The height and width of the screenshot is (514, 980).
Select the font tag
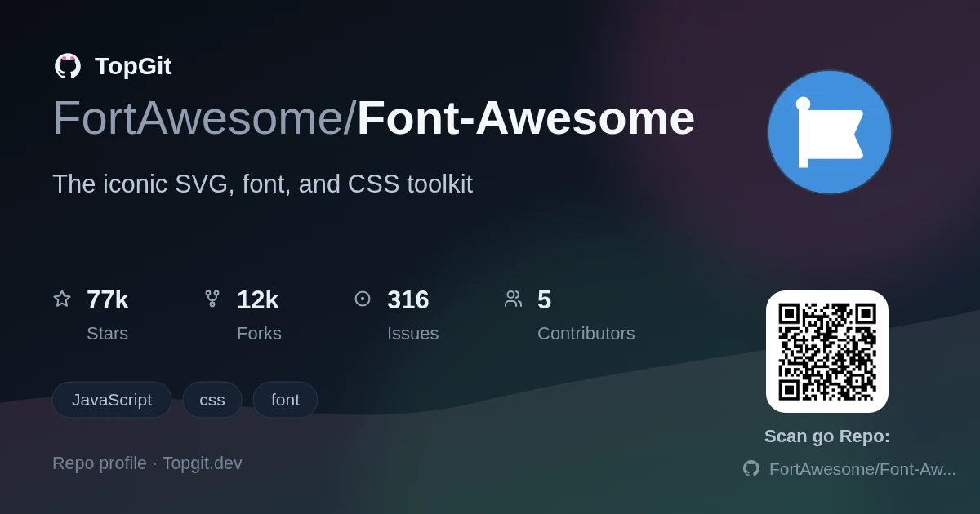click(285, 400)
